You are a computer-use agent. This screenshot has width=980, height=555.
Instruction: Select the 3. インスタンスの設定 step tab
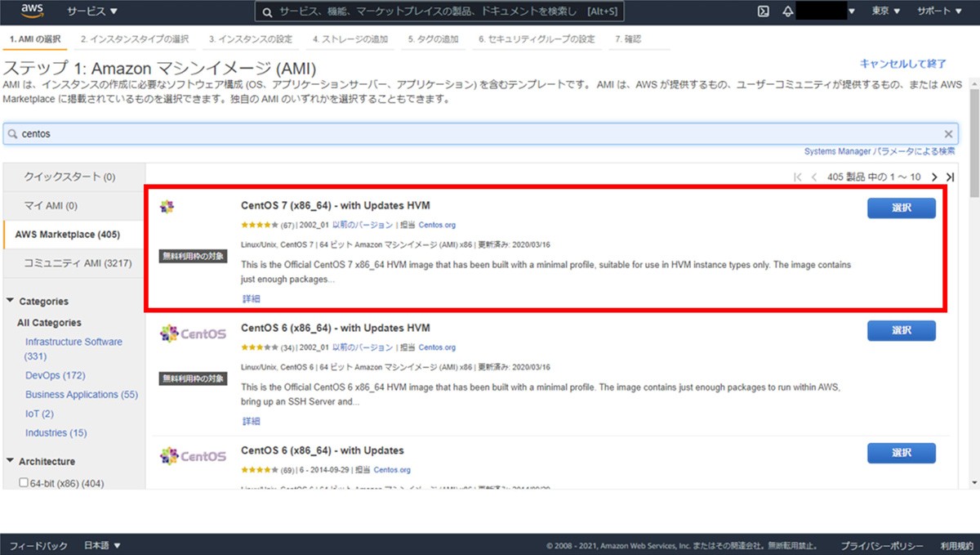tap(250, 39)
